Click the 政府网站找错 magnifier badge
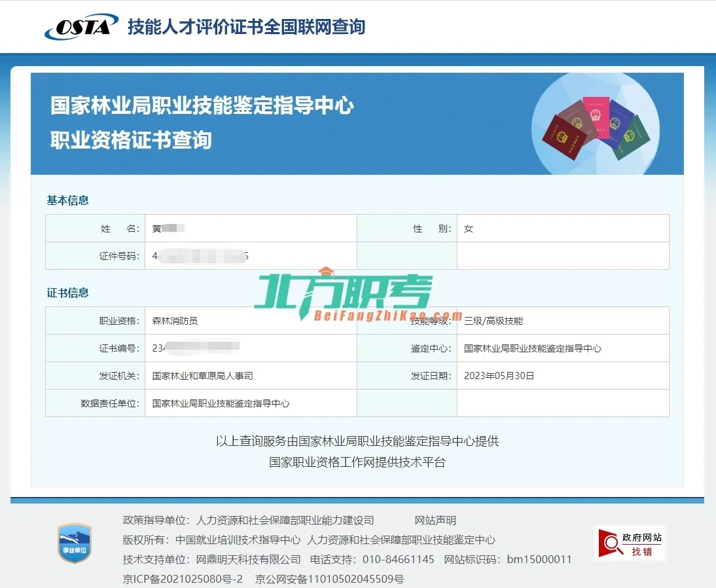The width and height of the screenshot is (716, 588). pos(629,545)
